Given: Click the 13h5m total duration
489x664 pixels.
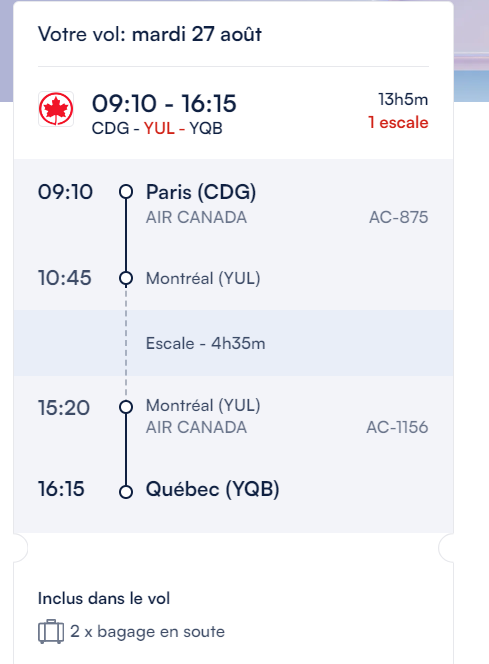Looking at the screenshot, I should (403, 100).
